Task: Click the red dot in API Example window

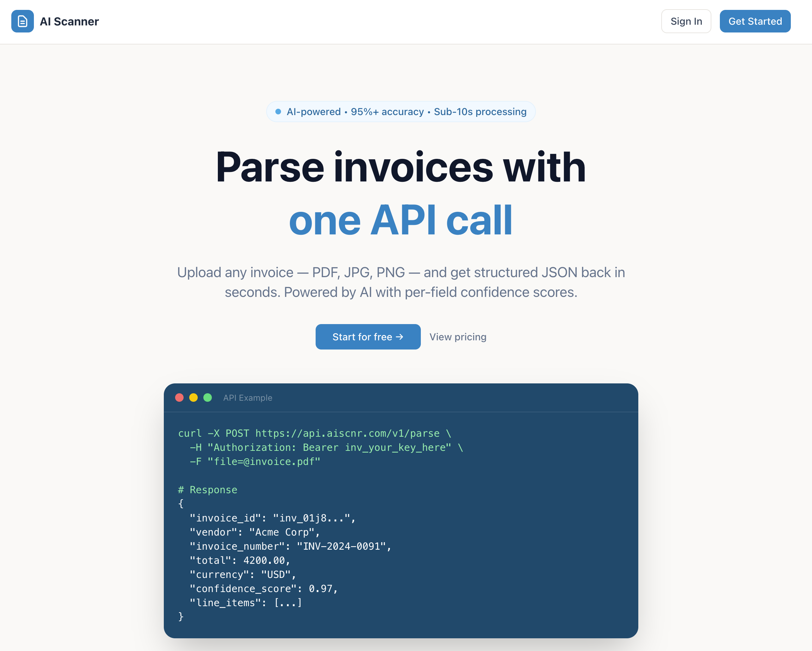Action: coord(179,398)
